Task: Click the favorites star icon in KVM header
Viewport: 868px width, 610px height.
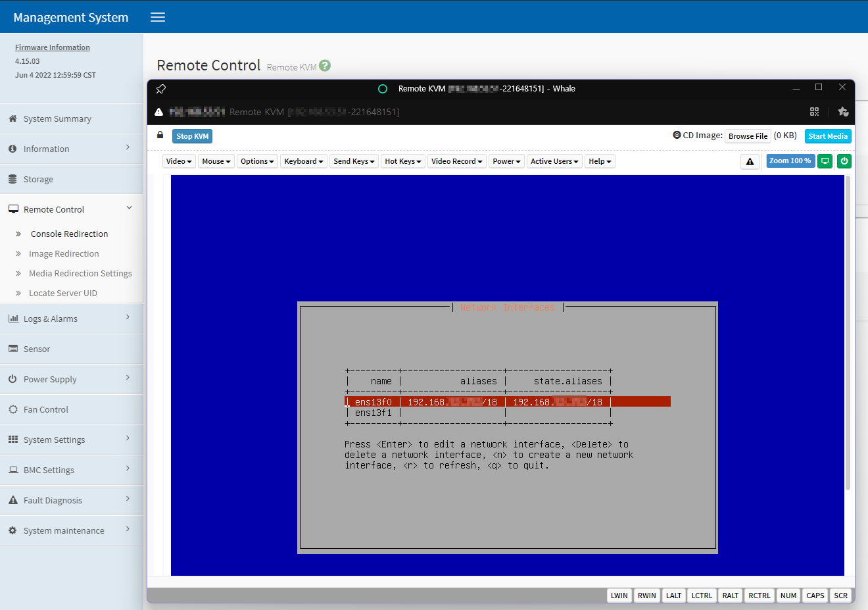Action: (842, 111)
